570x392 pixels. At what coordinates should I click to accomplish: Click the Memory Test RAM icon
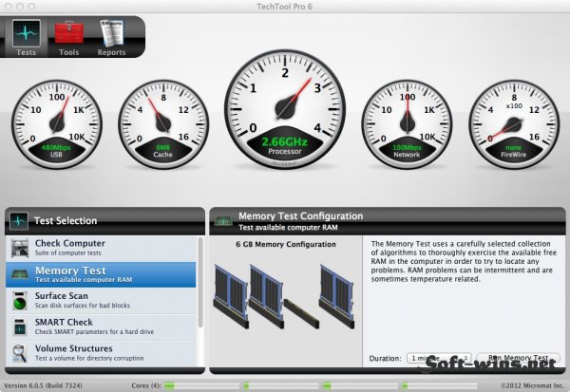pos(20,274)
